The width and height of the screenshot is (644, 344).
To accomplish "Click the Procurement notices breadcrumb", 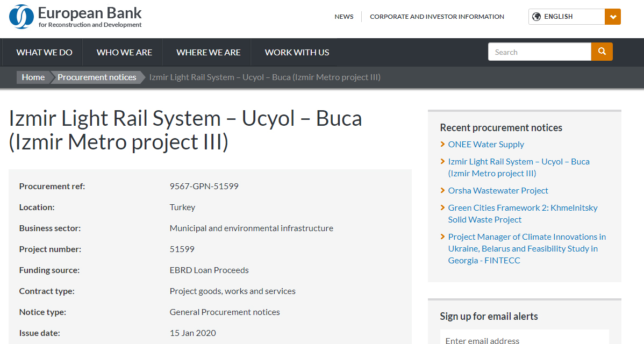I will pyautogui.click(x=97, y=77).
